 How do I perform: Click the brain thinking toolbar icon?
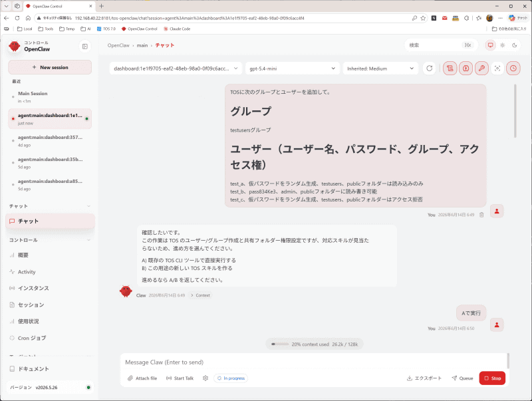[x=466, y=68]
